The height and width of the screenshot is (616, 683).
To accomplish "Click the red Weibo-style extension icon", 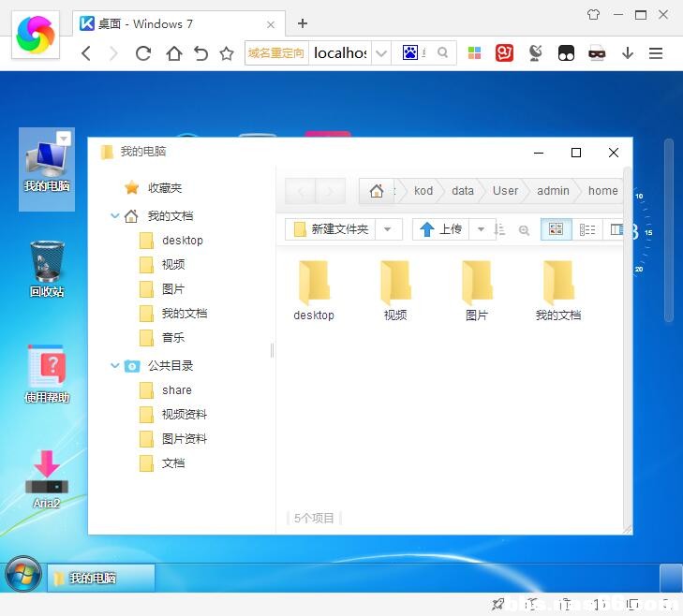I will click(504, 53).
